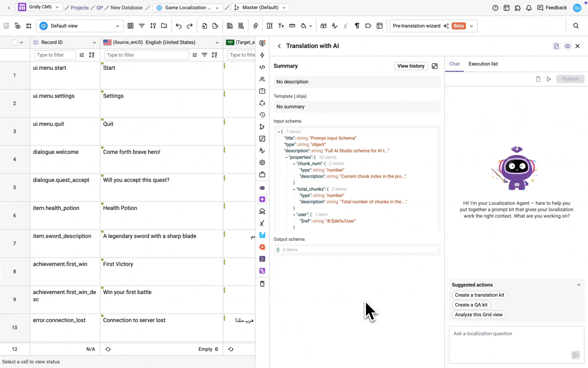Open the Default view dropdown
Screen dimensions: 588x368
coord(79,26)
